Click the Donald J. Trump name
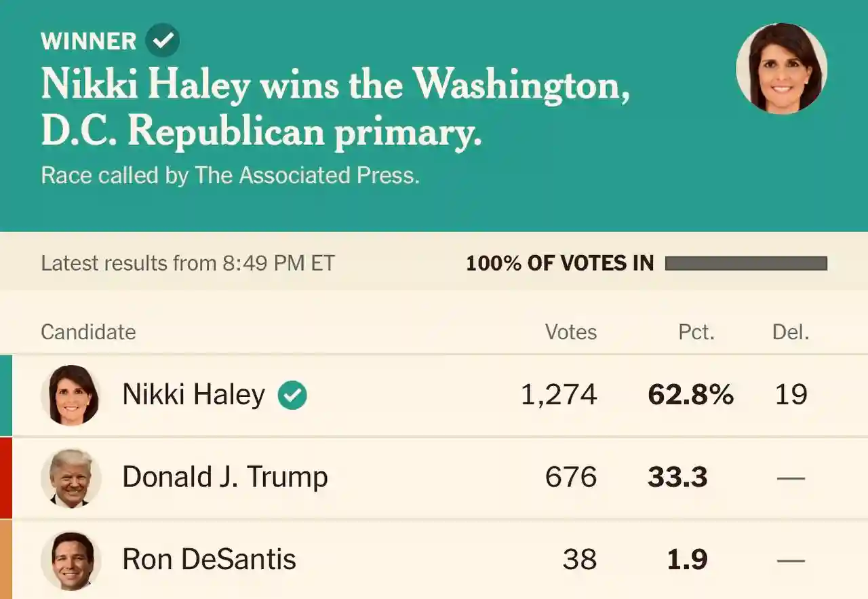This screenshot has width=868, height=599. [224, 478]
